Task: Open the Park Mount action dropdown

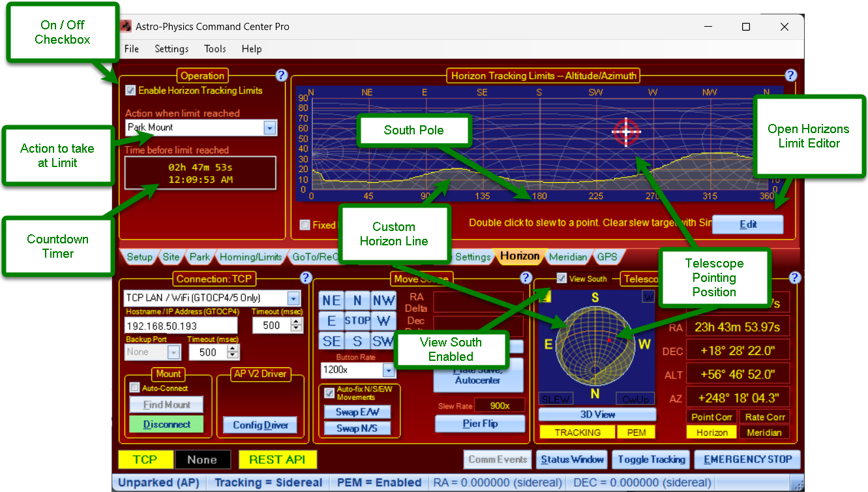Action: [270, 128]
